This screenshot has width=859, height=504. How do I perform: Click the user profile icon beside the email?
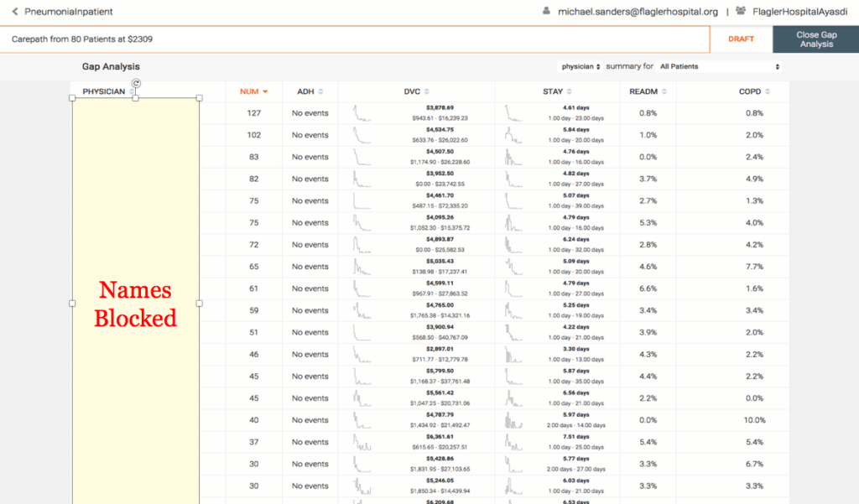(x=546, y=11)
